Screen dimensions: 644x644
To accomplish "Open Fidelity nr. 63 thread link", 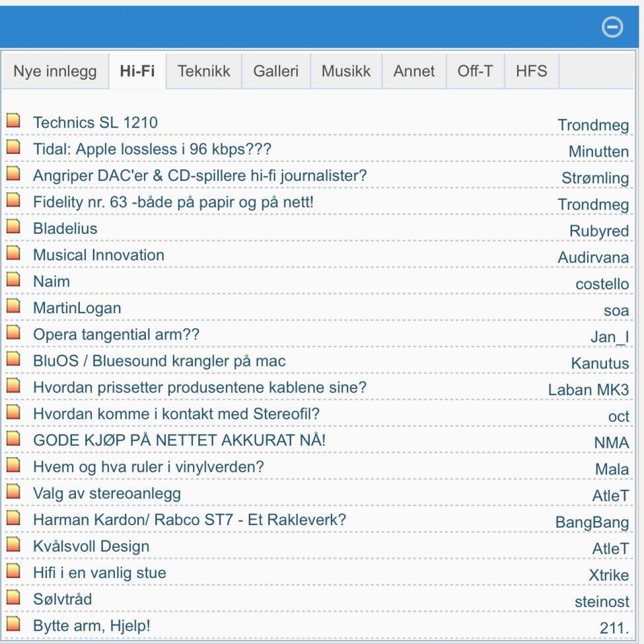I will click(x=173, y=202).
